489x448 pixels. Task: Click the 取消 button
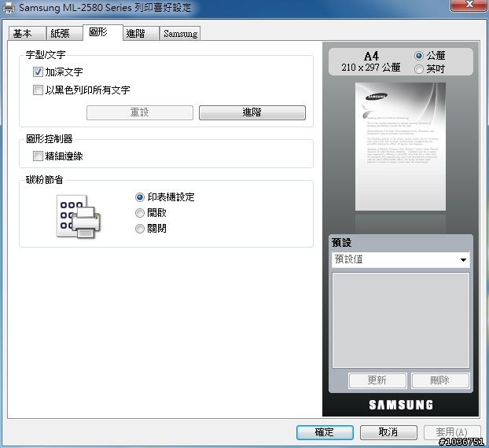[388, 432]
